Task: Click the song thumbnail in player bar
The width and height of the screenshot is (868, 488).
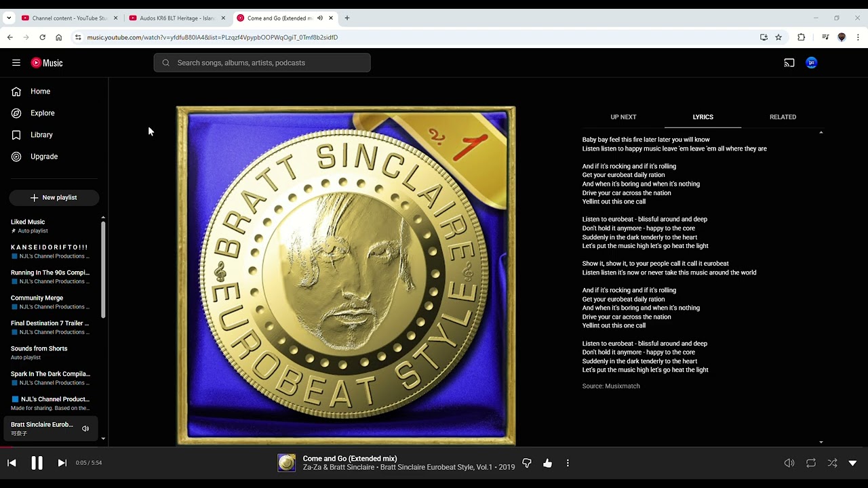Action: tap(287, 463)
